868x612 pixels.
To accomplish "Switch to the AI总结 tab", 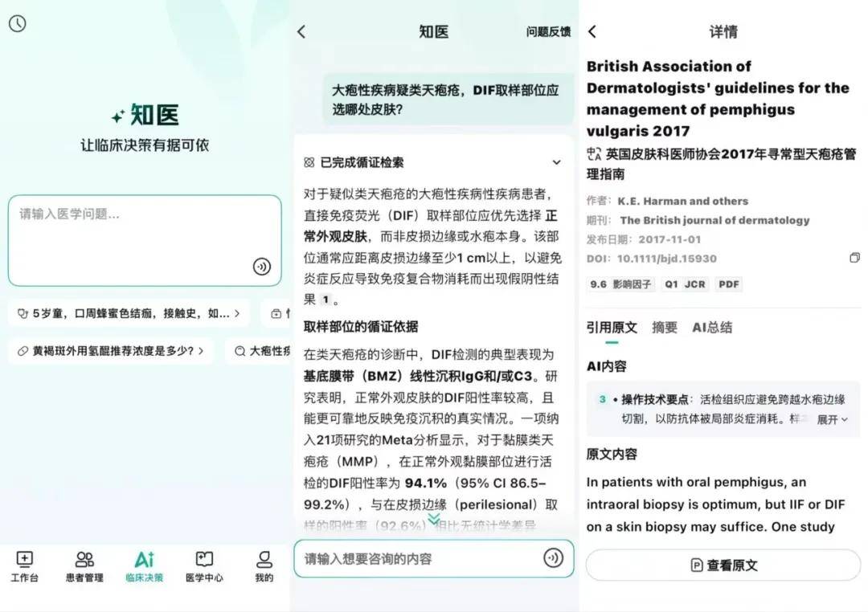I will [712, 328].
